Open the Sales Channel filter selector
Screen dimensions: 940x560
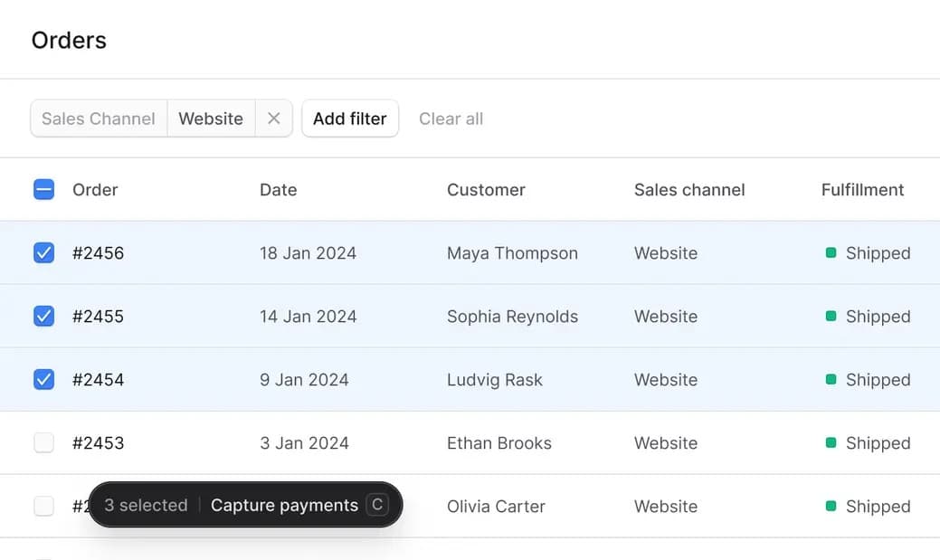pyautogui.click(x=98, y=119)
